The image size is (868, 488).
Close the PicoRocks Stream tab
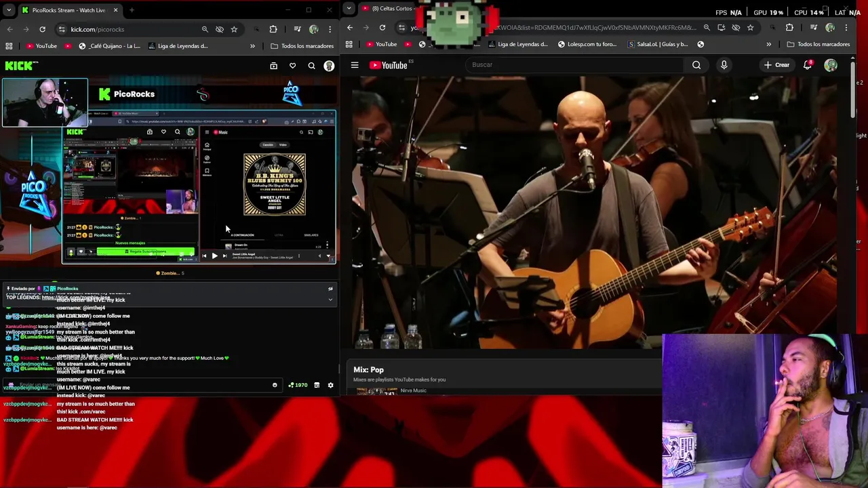pyautogui.click(x=115, y=10)
